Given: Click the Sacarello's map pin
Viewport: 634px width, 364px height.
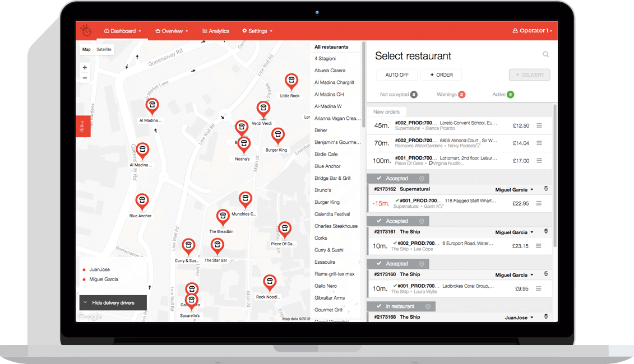Looking at the screenshot, I should [191, 302].
